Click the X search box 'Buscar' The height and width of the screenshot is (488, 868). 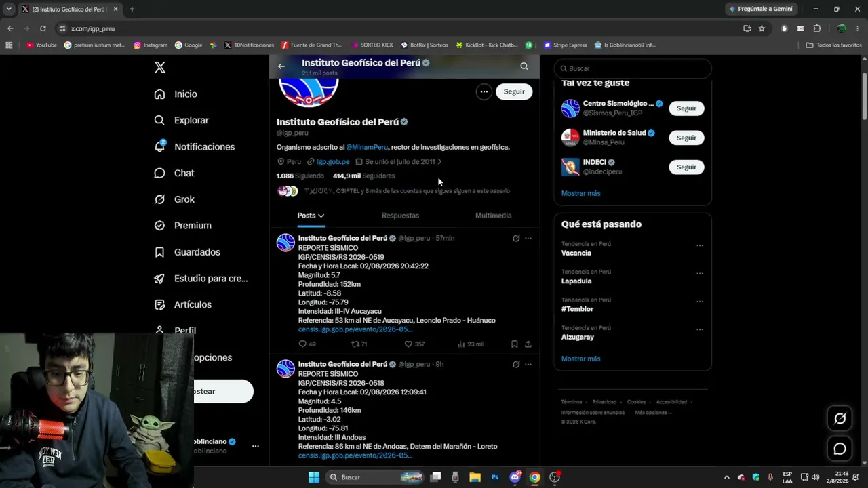(633, 68)
